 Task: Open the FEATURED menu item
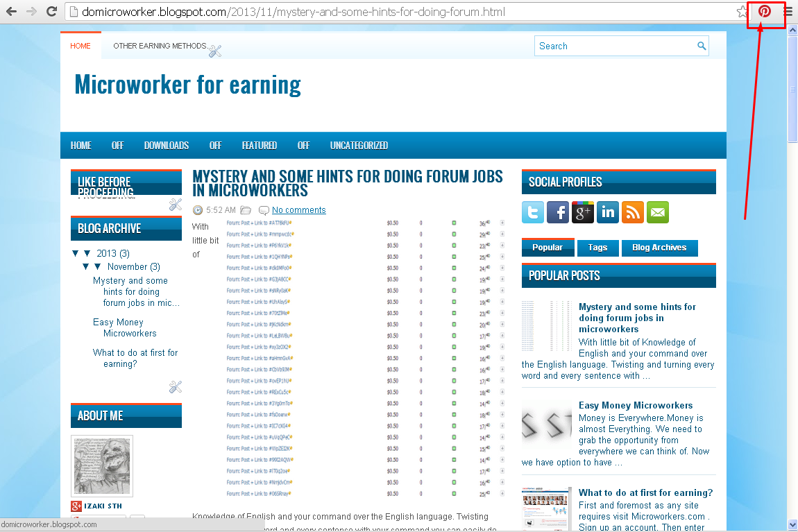click(x=259, y=145)
